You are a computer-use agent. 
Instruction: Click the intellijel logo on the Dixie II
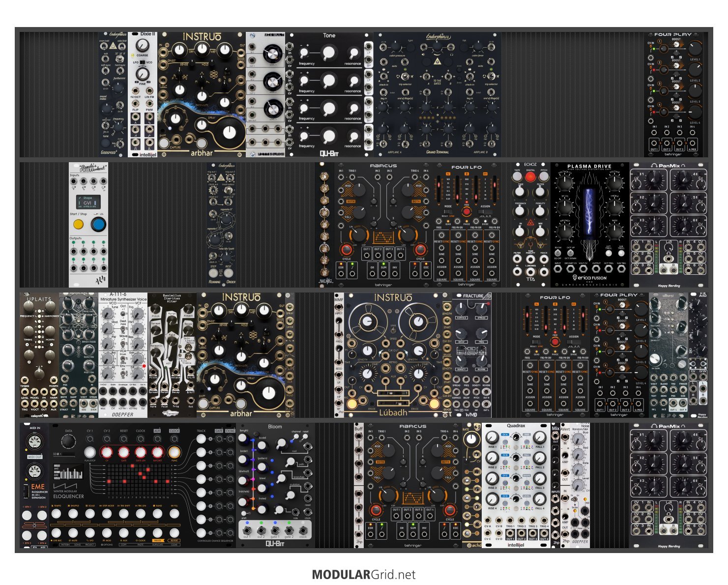(147, 154)
